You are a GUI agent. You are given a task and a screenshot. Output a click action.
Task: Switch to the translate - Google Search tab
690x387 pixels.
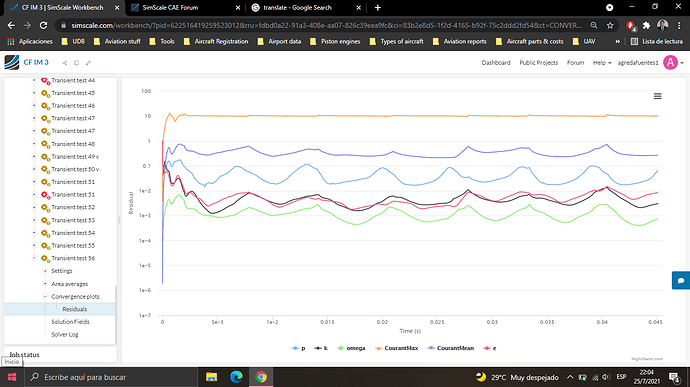[x=306, y=7]
